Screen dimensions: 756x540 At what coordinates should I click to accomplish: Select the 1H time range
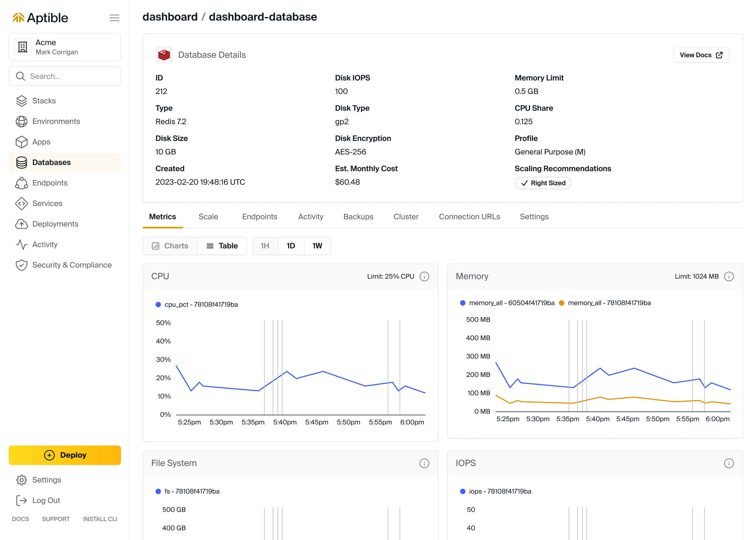tap(265, 246)
